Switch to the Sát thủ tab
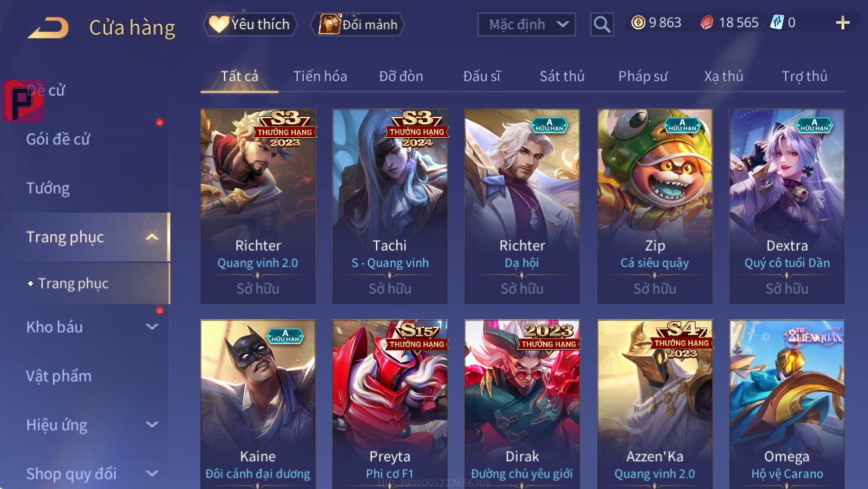This screenshot has width=868, height=489. (x=562, y=76)
